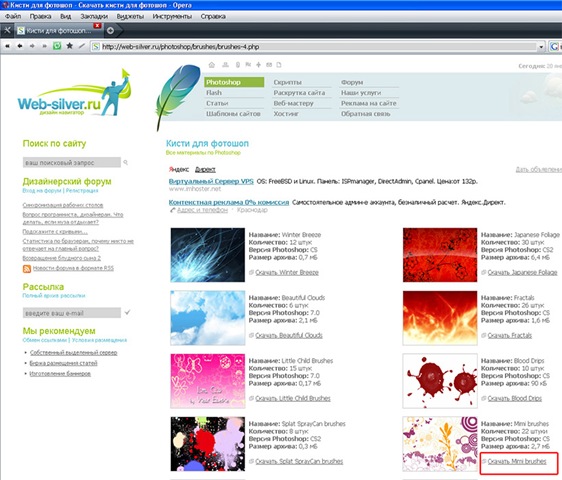Download the Beautiful Clouds brushes
Viewport: 562px width, 480px height.
tap(289, 335)
